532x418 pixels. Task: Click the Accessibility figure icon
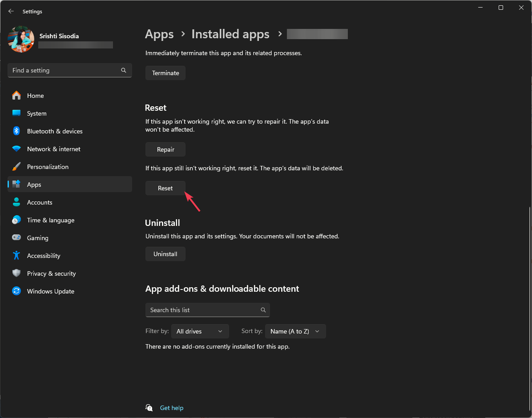[16, 256]
